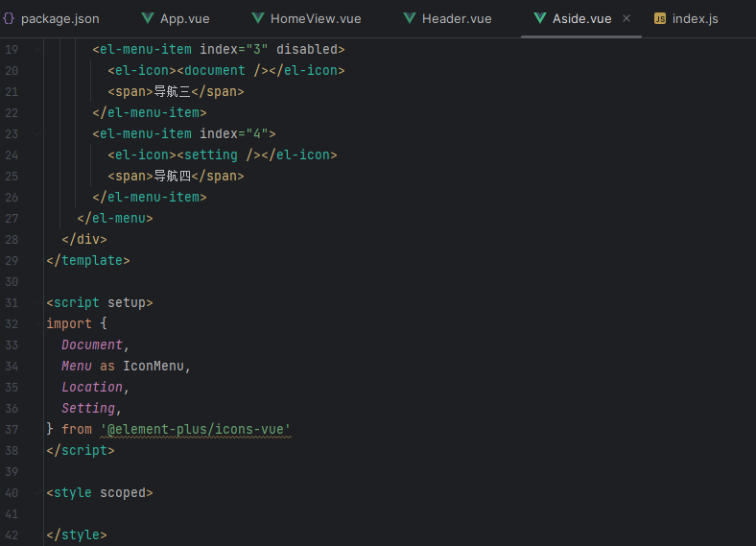Screen dimensions: 756x546
Task: Fold the script setup block
Action: click(36, 303)
